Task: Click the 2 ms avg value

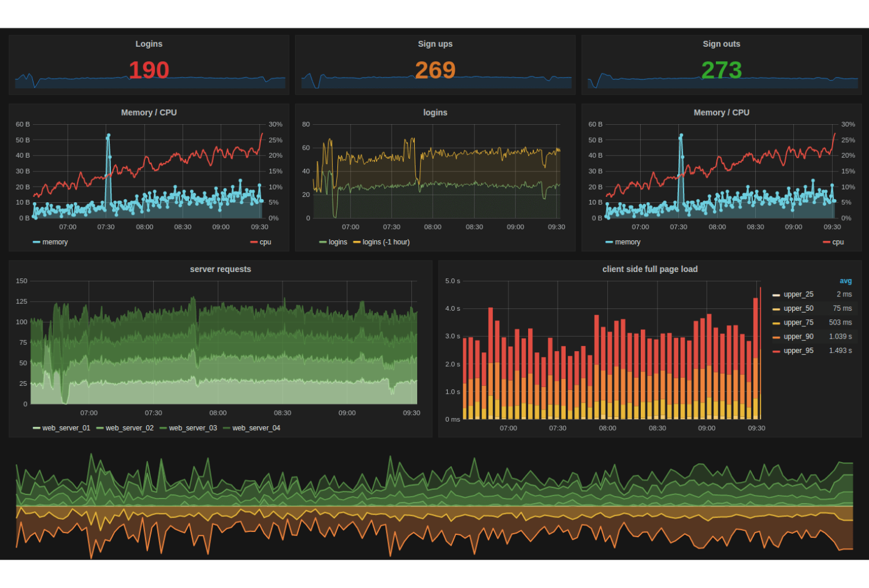Action: 844,295
